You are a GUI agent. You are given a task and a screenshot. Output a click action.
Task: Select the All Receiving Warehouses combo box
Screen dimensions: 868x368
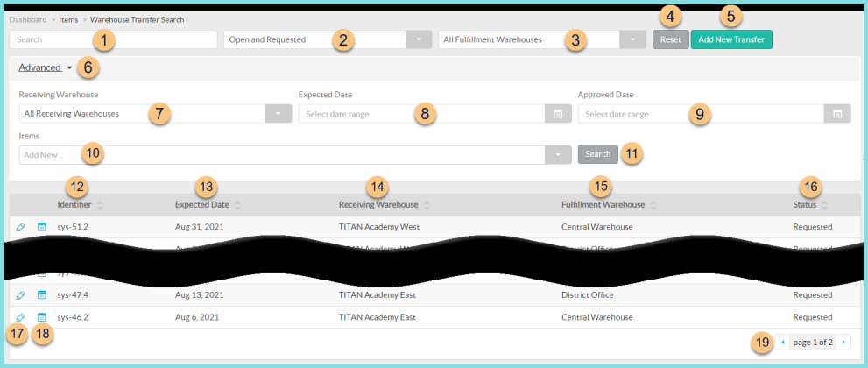tap(156, 114)
